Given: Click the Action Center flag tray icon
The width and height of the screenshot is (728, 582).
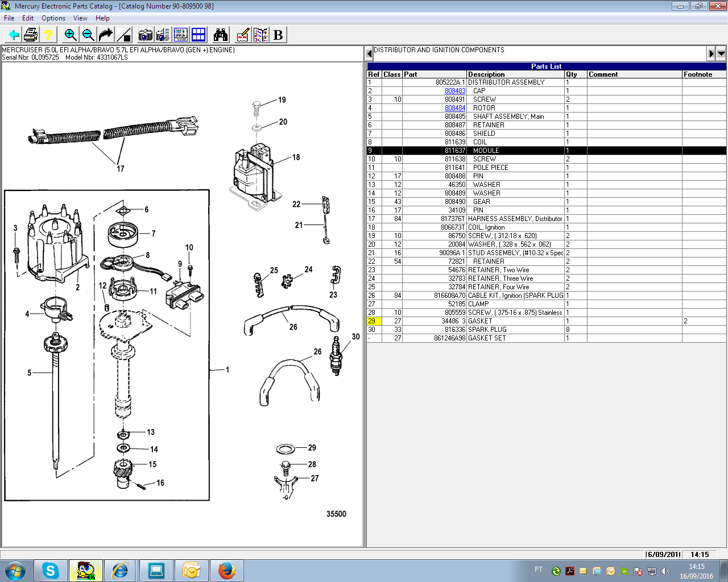Looking at the screenshot, I should pyautogui.click(x=638, y=571).
